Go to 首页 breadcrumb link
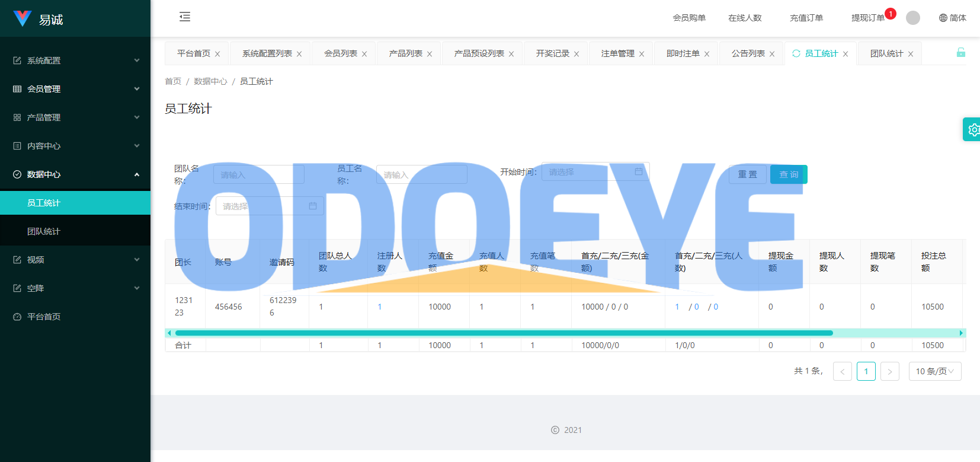980x462 pixels. [173, 81]
